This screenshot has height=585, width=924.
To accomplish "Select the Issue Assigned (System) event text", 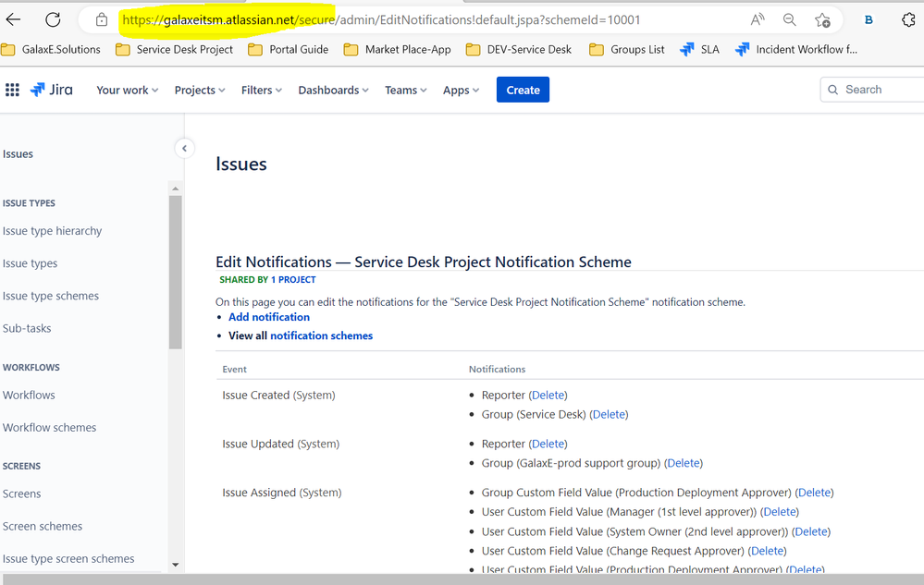I will tap(282, 492).
